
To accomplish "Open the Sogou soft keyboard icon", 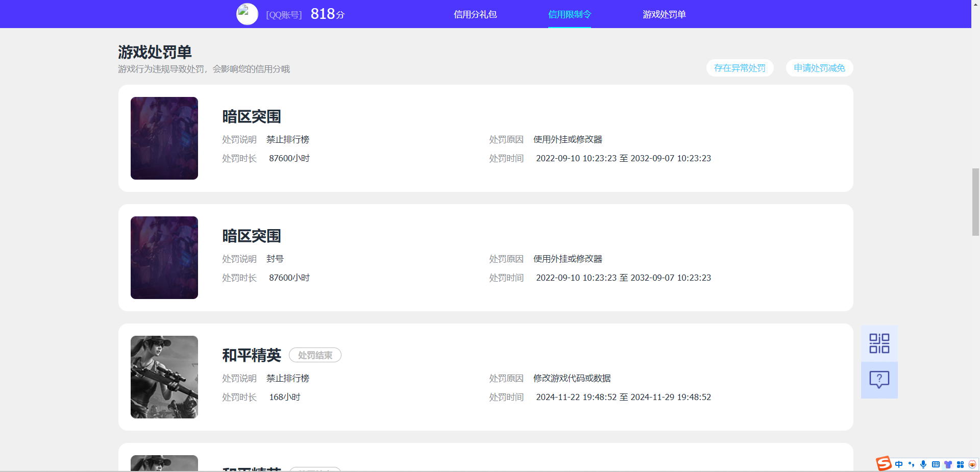I will pos(936,464).
